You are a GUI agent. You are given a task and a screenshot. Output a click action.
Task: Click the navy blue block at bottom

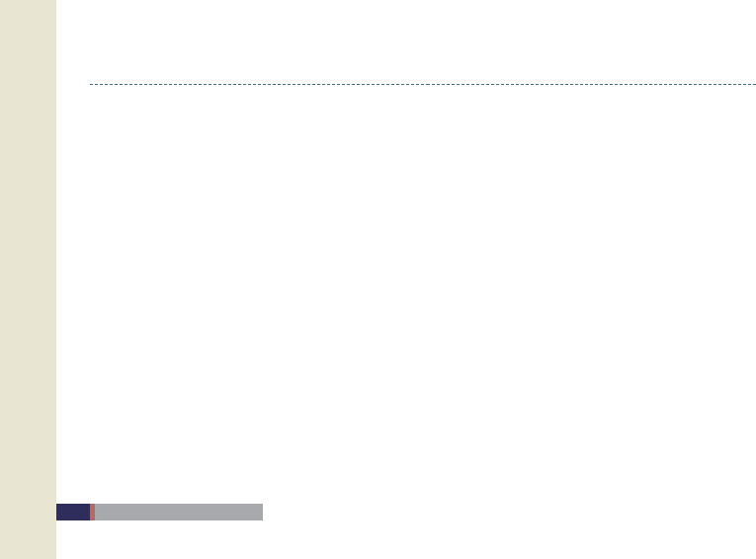(73, 512)
